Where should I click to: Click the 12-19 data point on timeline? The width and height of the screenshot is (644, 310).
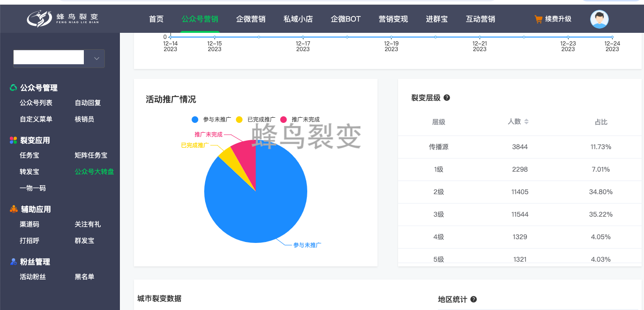click(x=391, y=37)
